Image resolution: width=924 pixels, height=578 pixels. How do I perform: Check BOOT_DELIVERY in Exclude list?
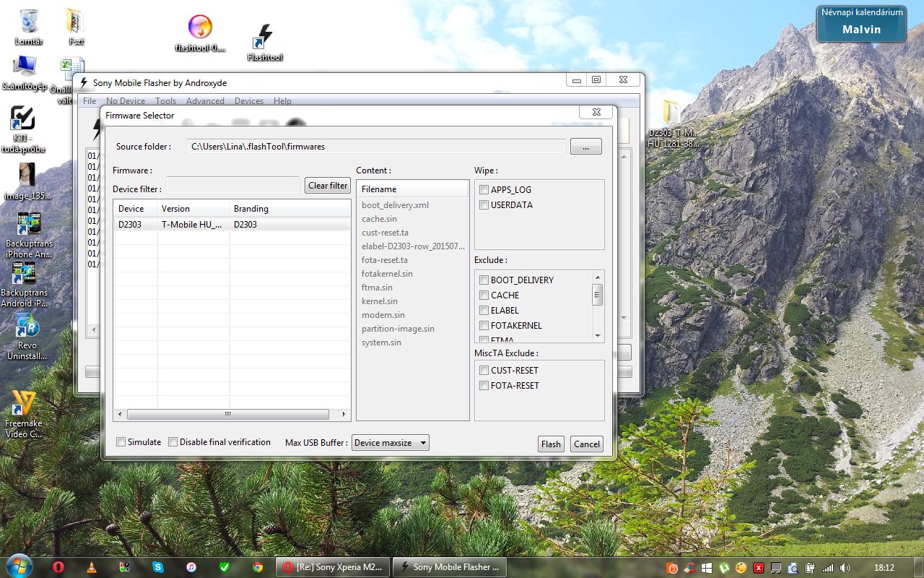coord(484,280)
